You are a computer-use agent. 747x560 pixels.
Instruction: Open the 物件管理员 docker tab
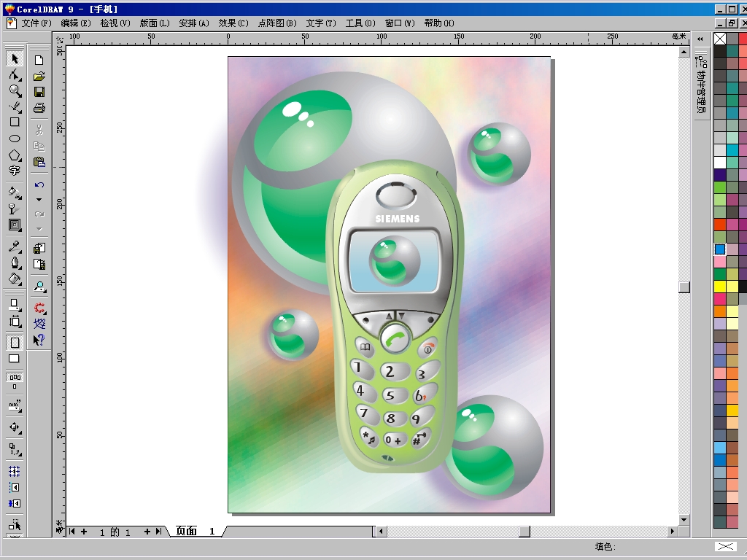701,84
